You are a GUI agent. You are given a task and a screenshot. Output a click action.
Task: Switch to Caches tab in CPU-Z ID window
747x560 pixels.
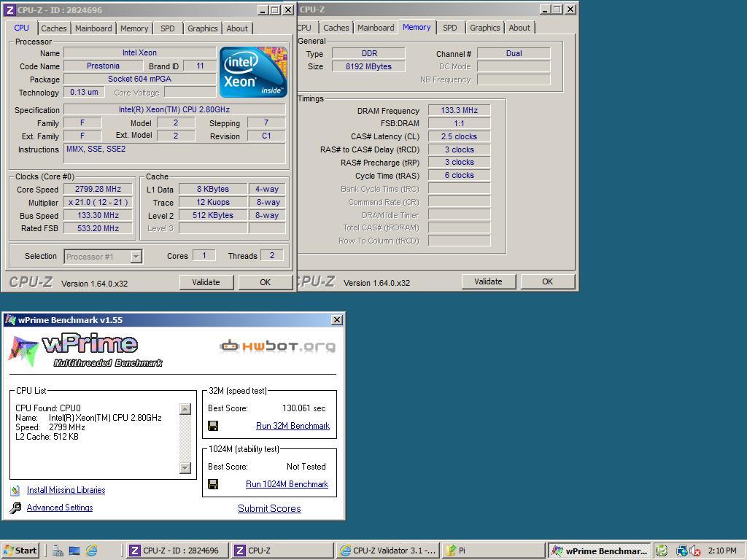[54, 28]
